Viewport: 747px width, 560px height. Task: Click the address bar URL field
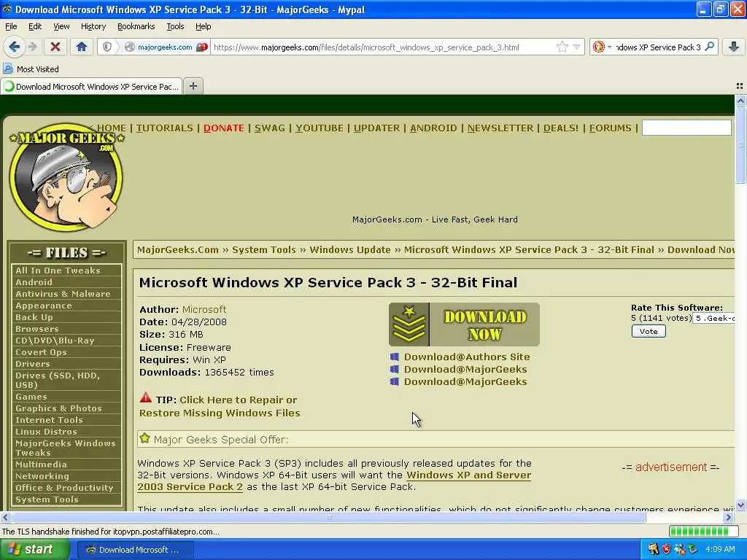tap(381, 47)
